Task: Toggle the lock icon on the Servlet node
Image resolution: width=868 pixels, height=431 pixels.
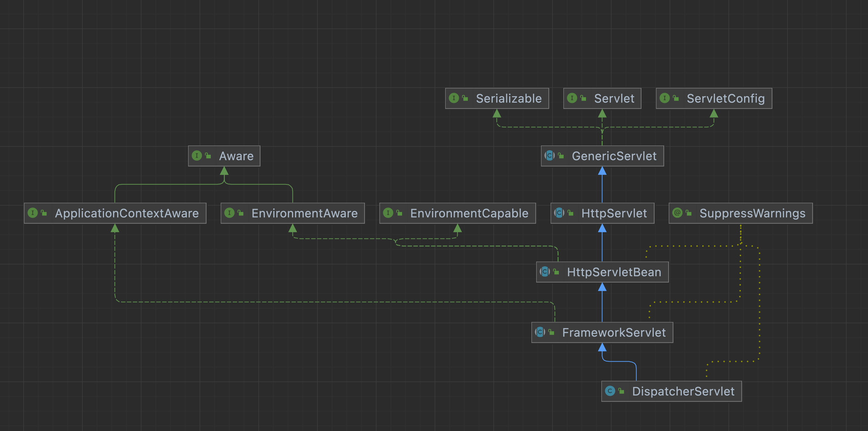Action: click(x=583, y=98)
